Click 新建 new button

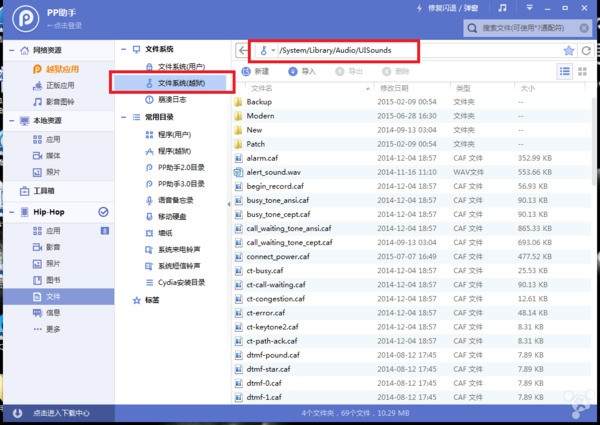[x=255, y=71]
